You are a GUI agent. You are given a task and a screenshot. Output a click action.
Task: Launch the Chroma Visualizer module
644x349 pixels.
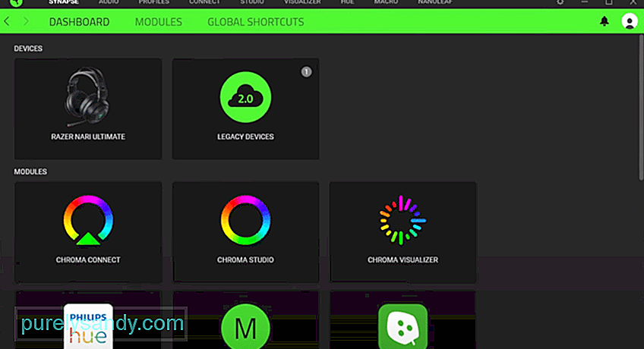(x=403, y=232)
